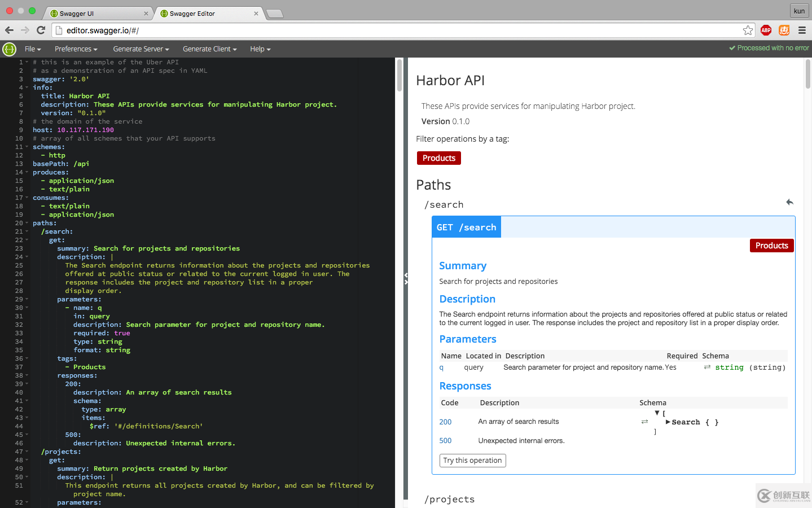Viewport: 812px width, 508px height.
Task: Reload the page with the refresh icon
Action: click(x=40, y=30)
